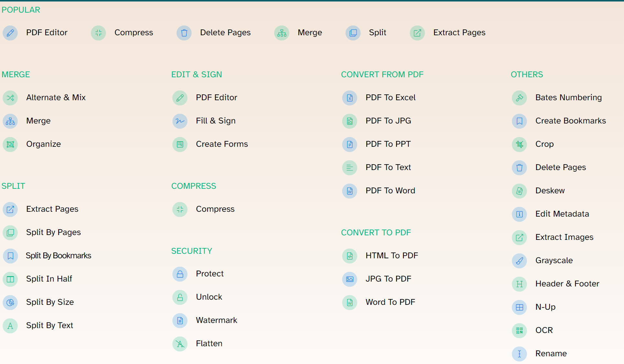Go to Header & Footer tool

click(x=567, y=284)
